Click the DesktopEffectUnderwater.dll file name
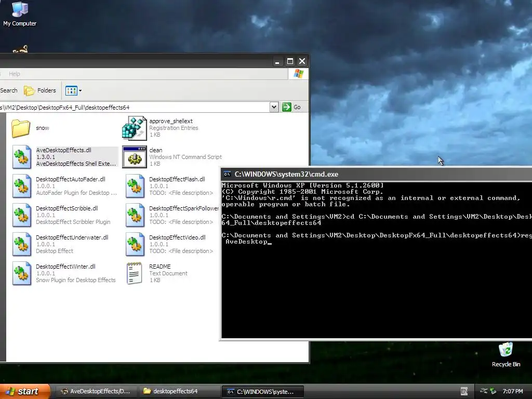The height and width of the screenshot is (399, 532). coord(72,237)
